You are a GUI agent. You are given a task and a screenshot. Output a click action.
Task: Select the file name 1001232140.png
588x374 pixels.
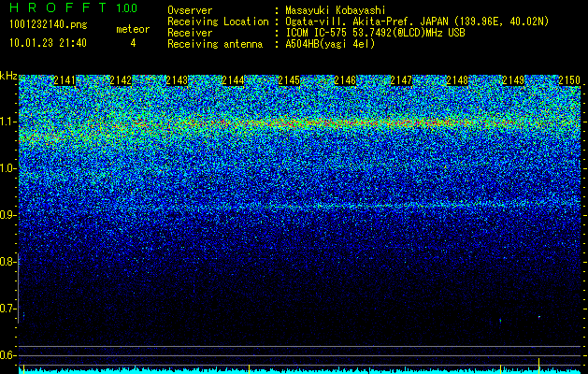(x=49, y=24)
